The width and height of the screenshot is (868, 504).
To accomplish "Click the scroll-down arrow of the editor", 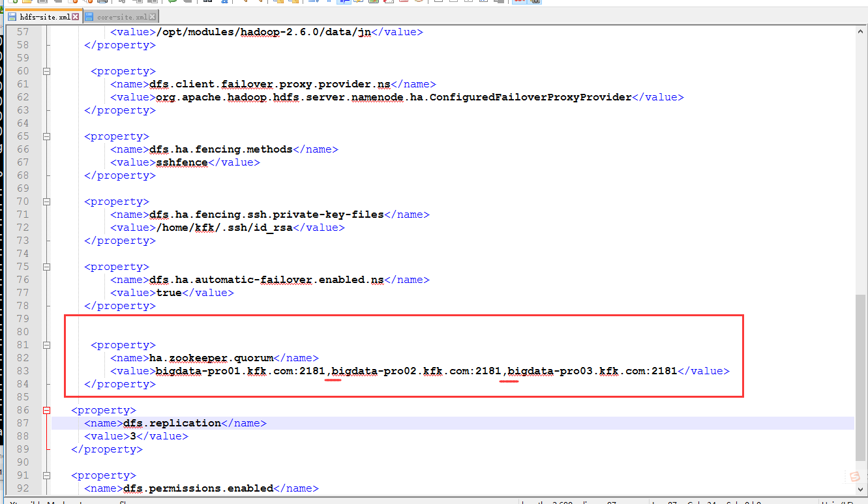I will click(x=861, y=489).
